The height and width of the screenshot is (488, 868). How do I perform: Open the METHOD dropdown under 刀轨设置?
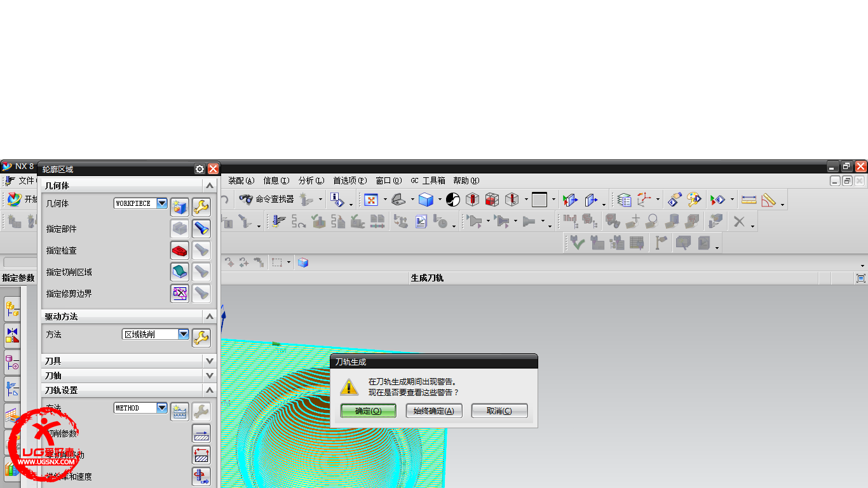[x=162, y=408]
